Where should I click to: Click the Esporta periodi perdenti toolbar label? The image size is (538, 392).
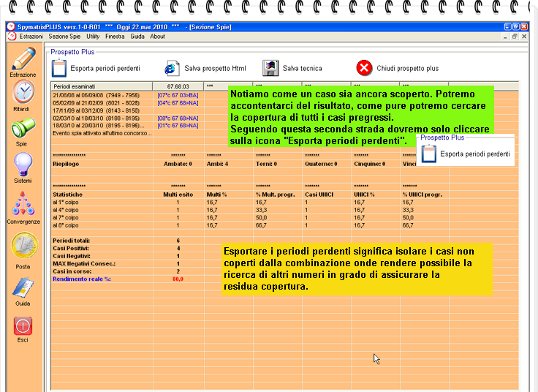click(x=105, y=68)
